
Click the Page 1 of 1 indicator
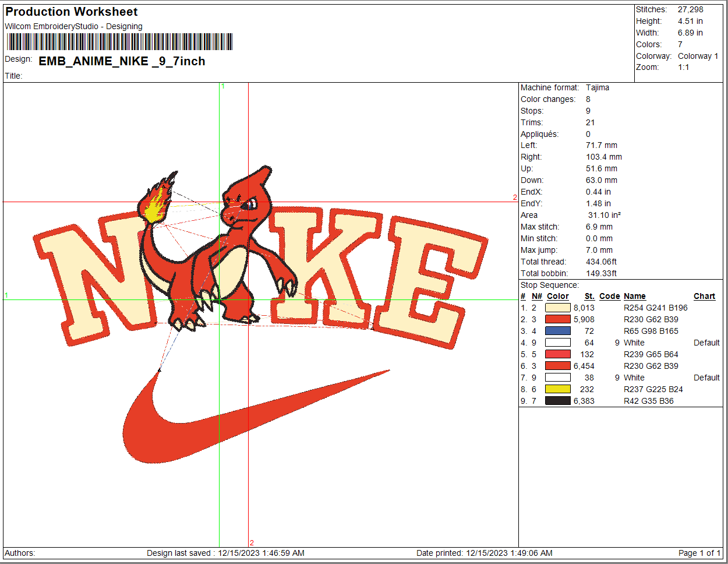point(699,553)
